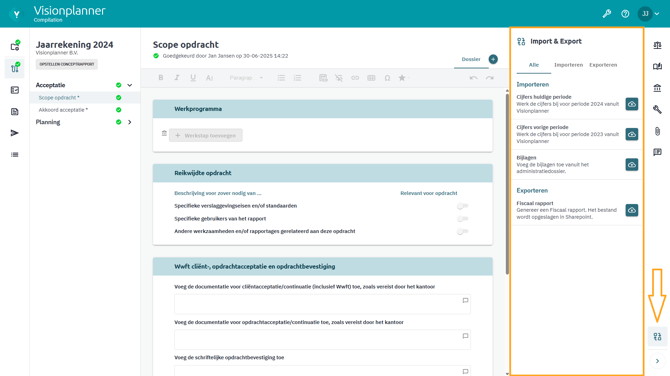Open the Paragraph style dropdown

coord(246,78)
